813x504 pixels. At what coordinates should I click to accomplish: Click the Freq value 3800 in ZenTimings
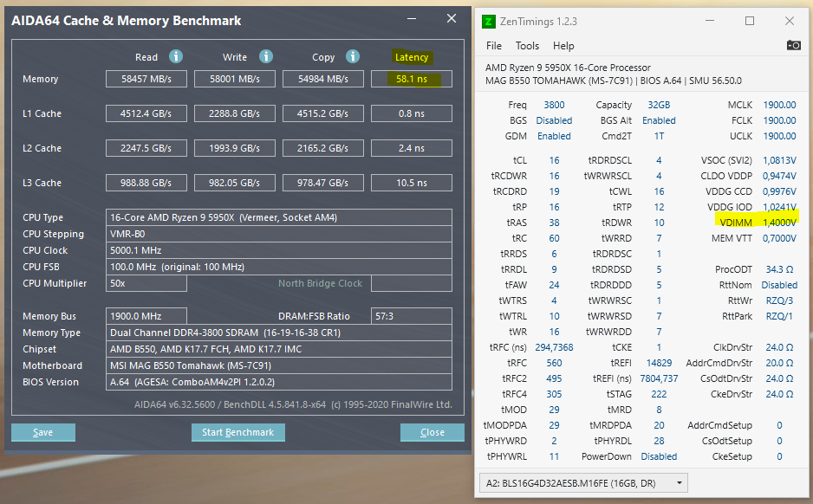[x=554, y=105]
